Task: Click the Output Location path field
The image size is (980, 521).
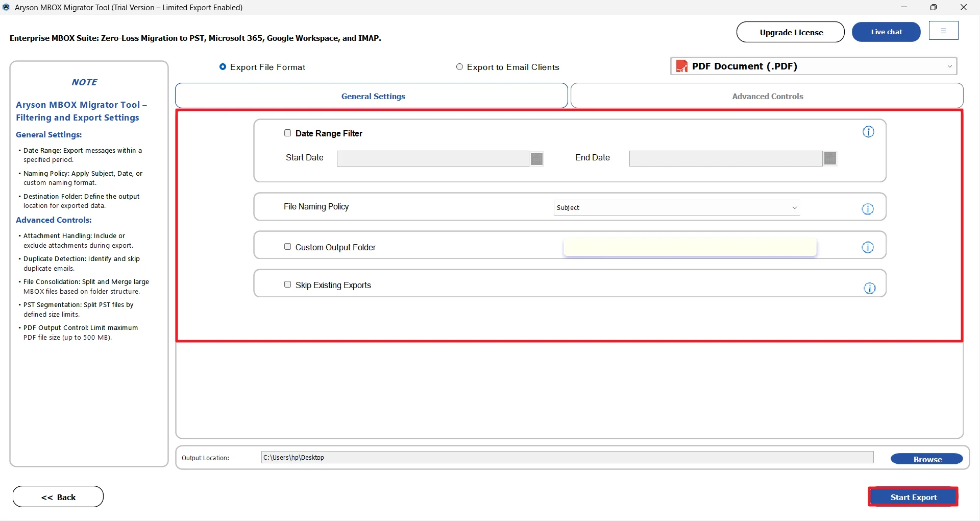Action: click(567, 457)
